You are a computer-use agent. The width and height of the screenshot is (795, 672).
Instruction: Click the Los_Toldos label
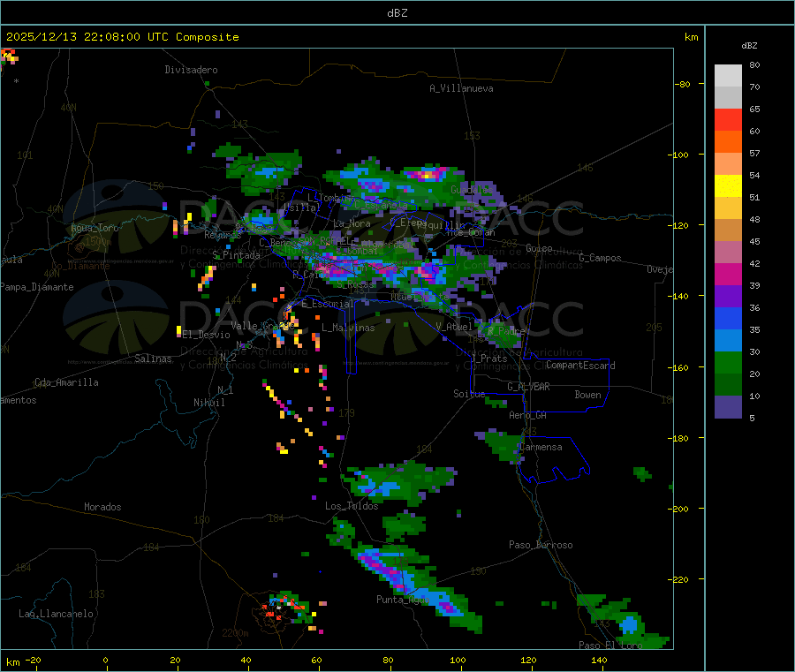coord(352,506)
